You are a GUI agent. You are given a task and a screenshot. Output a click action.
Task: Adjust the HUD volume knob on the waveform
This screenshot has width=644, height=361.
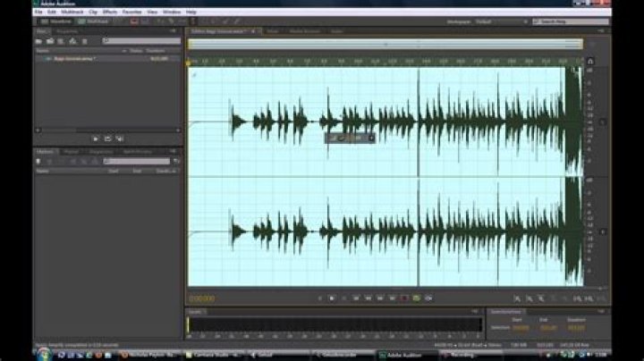pos(341,139)
